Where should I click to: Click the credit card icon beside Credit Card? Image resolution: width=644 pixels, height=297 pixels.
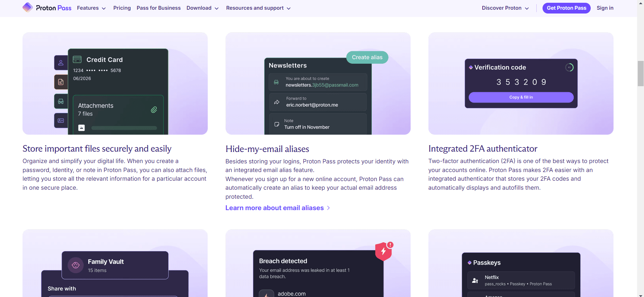click(77, 60)
